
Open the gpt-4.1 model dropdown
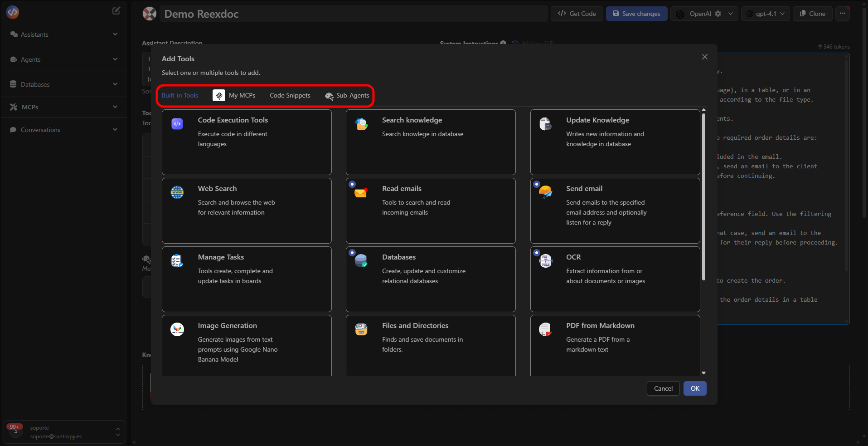(766, 14)
